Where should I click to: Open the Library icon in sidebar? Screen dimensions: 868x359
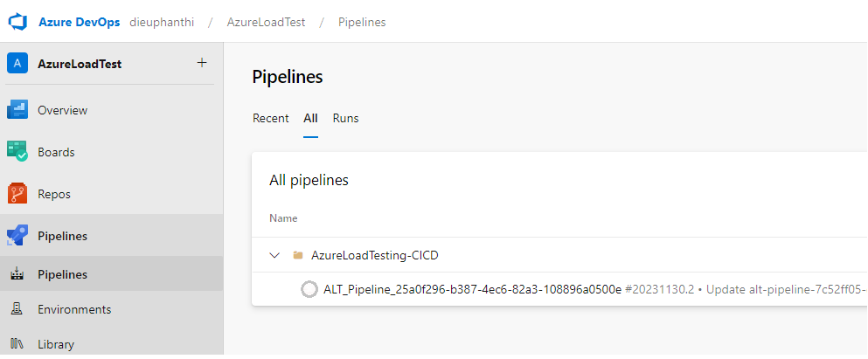coord(17,344)
